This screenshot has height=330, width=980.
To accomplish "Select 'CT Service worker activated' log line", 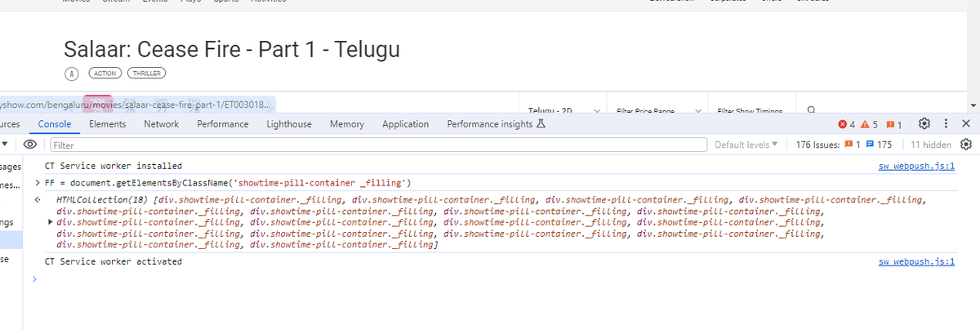I will (114, 261).
